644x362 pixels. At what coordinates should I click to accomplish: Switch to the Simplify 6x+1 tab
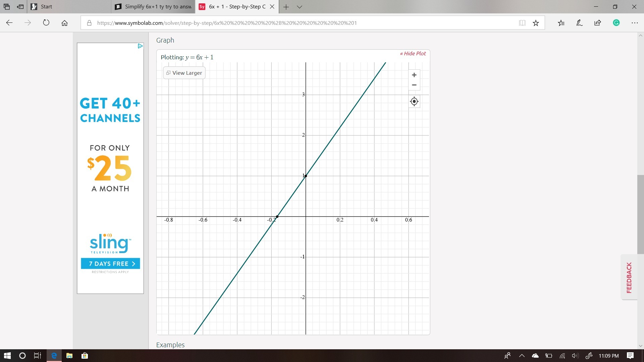153,7
